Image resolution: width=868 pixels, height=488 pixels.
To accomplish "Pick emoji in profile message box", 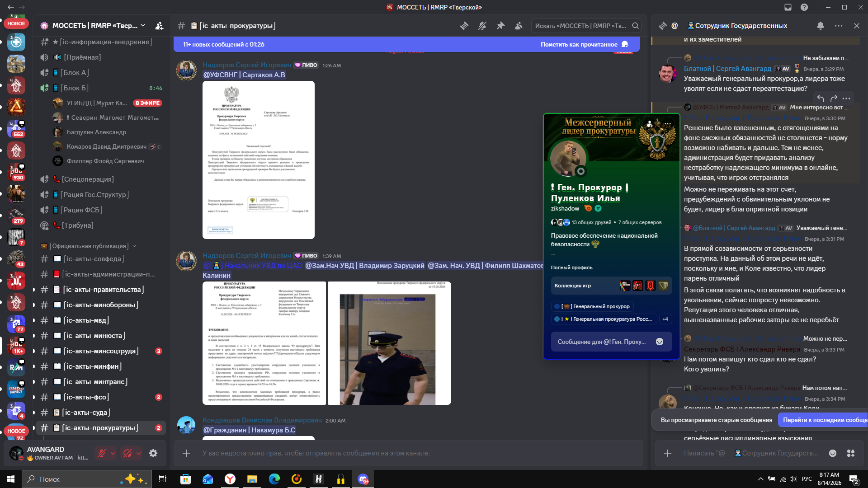I will click(660, 342).
